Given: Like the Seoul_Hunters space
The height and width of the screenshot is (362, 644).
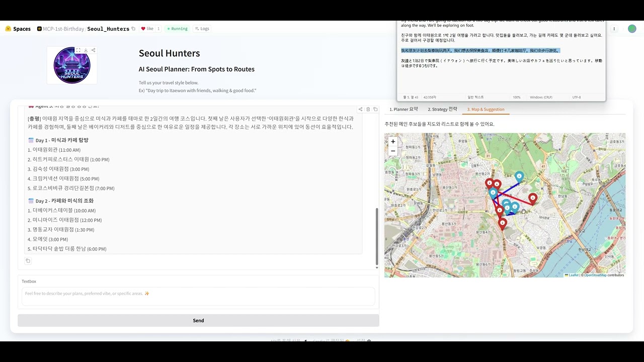Looking at the screenshot, I should (147, 29).
